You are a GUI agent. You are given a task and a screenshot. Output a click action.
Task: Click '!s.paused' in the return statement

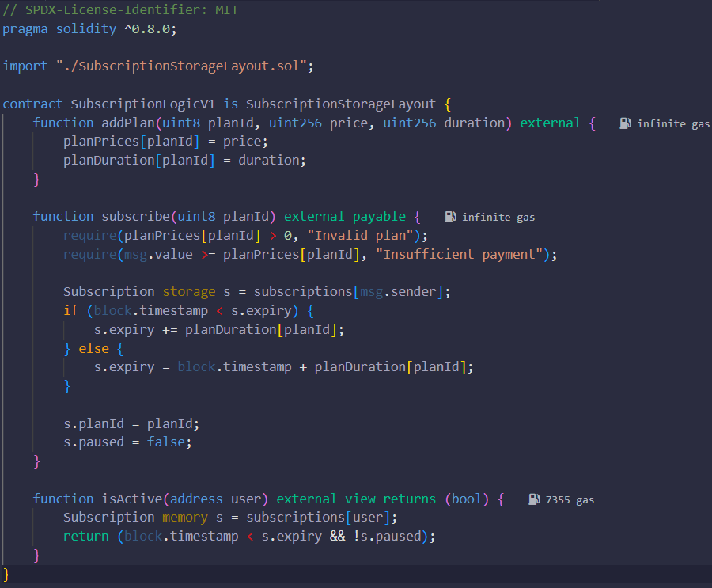tap(387, 537)
